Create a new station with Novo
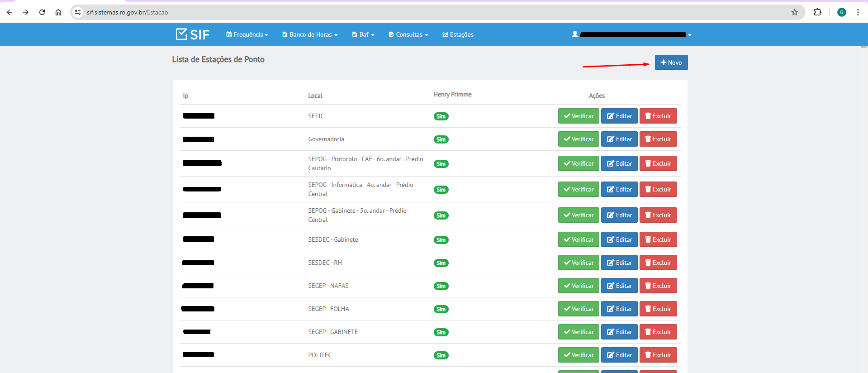The width and height of the screenshot is (868, 373). coord(671,62)
